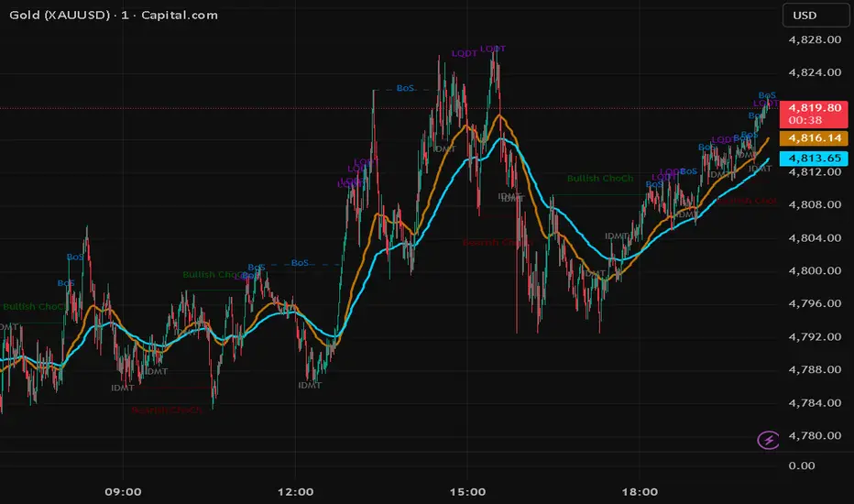The height and width of the screenshot is (504, 854).
Task: Click the 4,824.00 price axis label
Action: point(815,72)
